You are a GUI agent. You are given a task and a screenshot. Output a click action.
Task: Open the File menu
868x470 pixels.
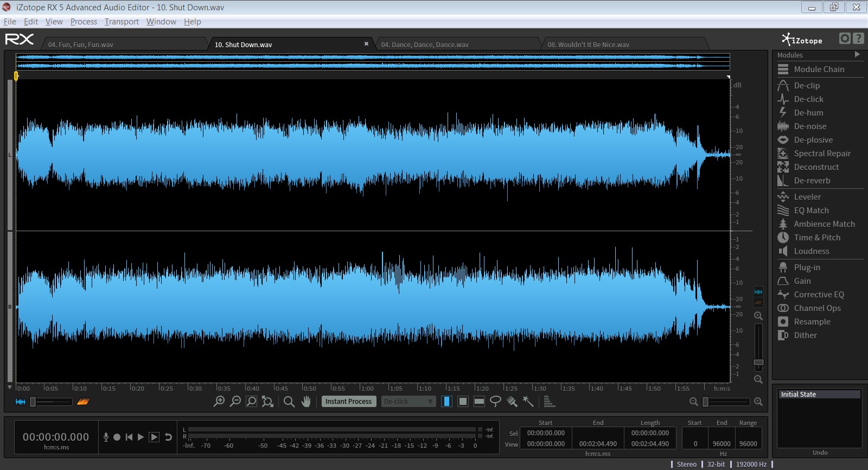coord(10,22)
